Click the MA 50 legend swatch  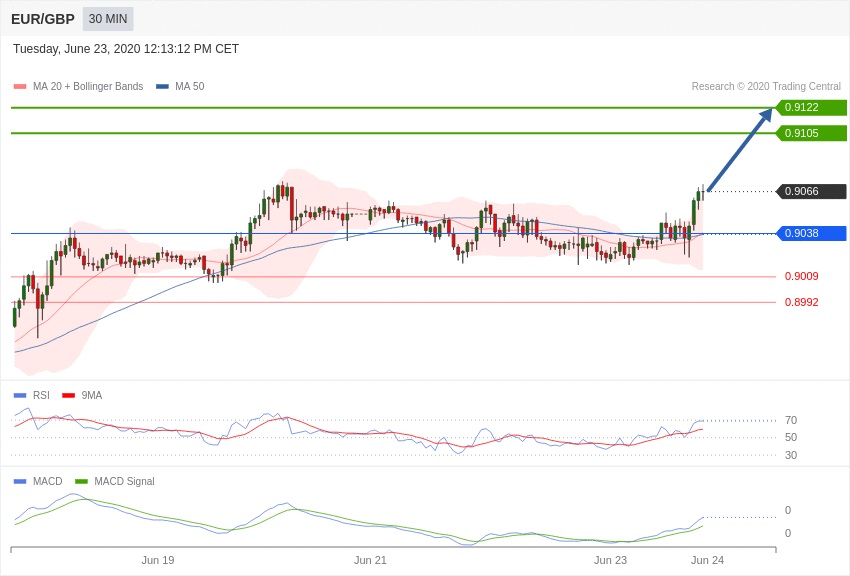point(162,86)
